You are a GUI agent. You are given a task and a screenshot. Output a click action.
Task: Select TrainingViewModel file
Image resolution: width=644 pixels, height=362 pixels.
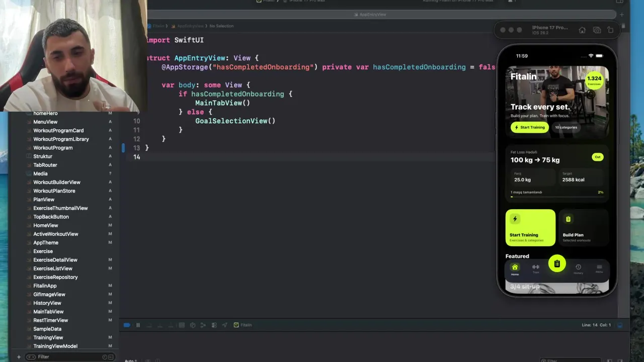click(x=55, y=346)
